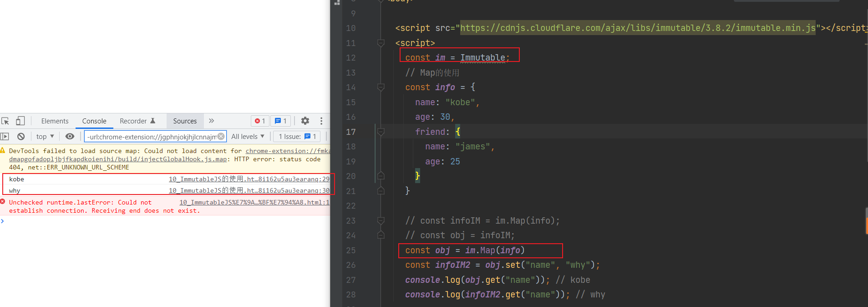
Task: Click the 'im.Map(info)' call on line 25
Action: tap(495, 250)
